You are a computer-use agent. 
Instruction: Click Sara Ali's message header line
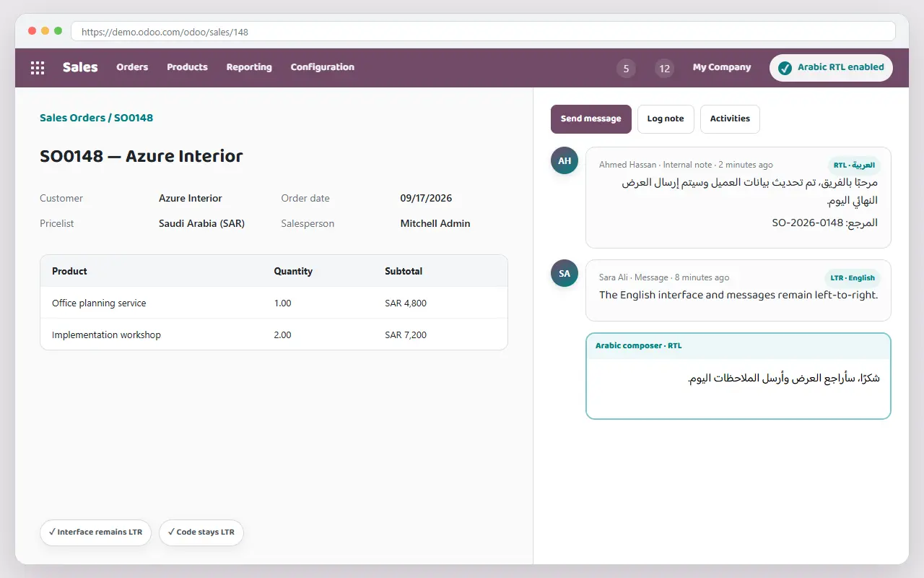(664, 277)
